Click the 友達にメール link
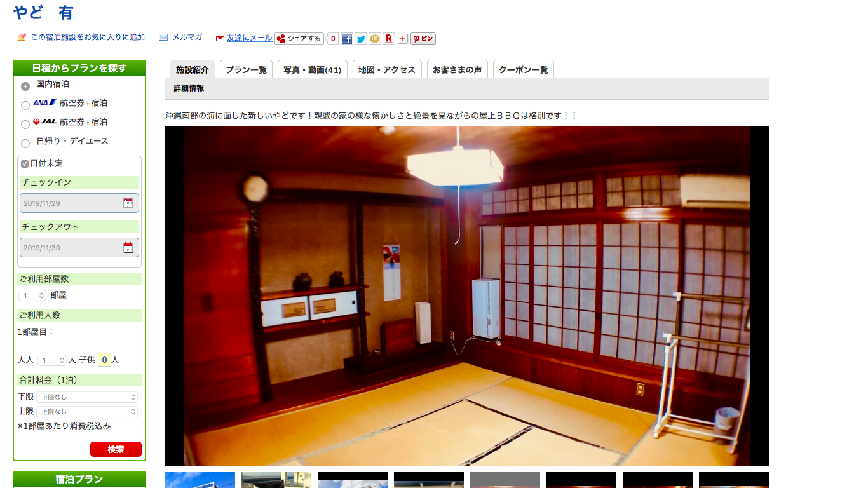868x488 pixels. point(249,38)
